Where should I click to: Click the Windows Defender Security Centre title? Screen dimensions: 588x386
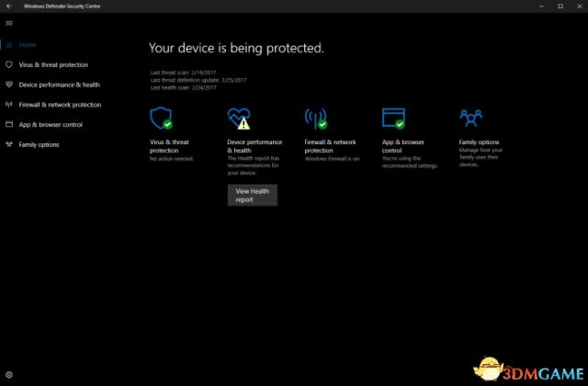click(x=62, y=6)
